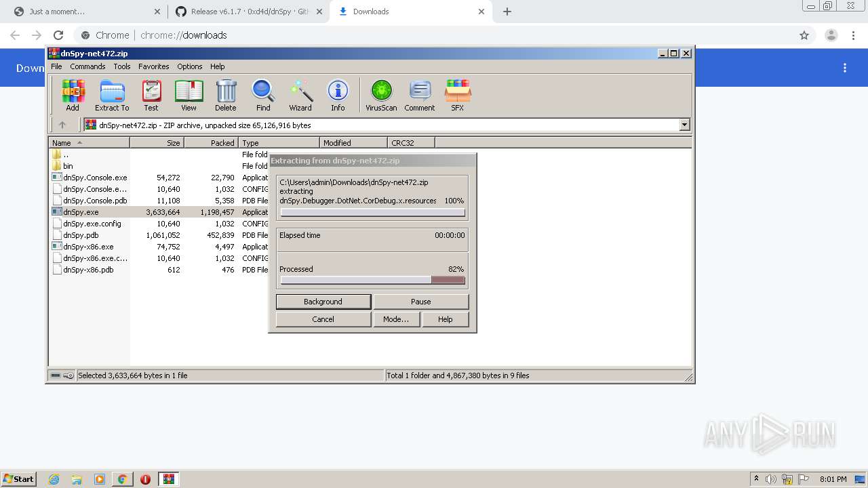The height and width of the screenshot is (488, 868).
Task: Click the Extract To toolbar icon
Action: [x=112, y=95]
